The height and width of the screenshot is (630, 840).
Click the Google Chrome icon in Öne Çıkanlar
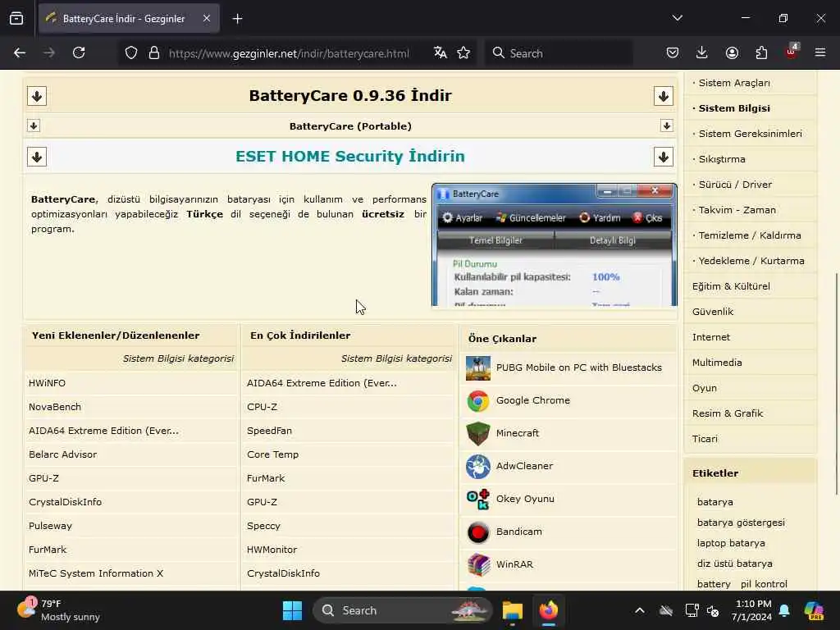[x=478, y=400]
